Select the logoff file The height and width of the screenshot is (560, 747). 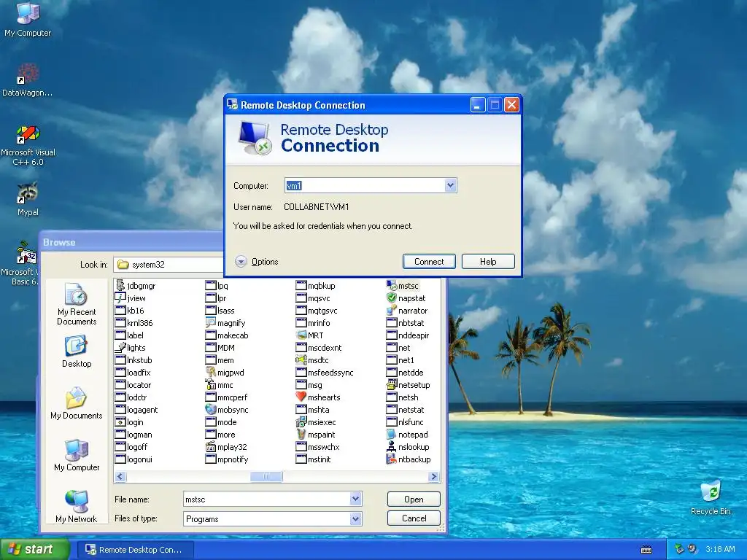tap(131, 447)
